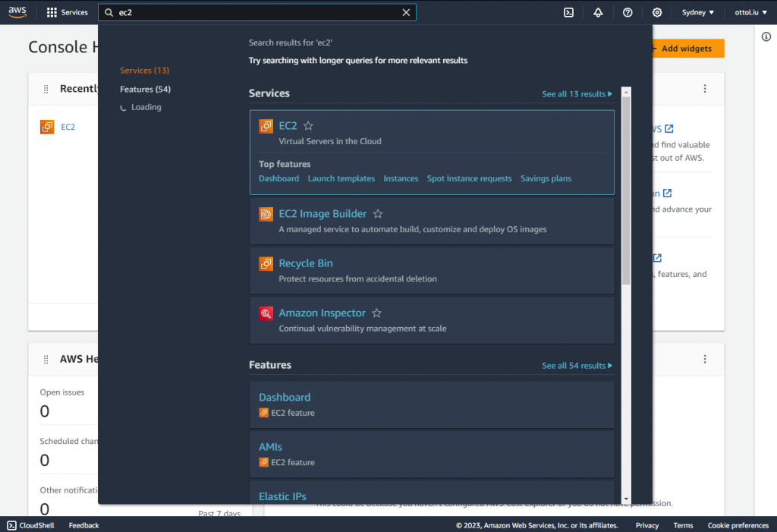This screenshot has width=777, height=532.
Task: Click the ec2 search input field
Action: pyautogui.click(x=257, y=12)
